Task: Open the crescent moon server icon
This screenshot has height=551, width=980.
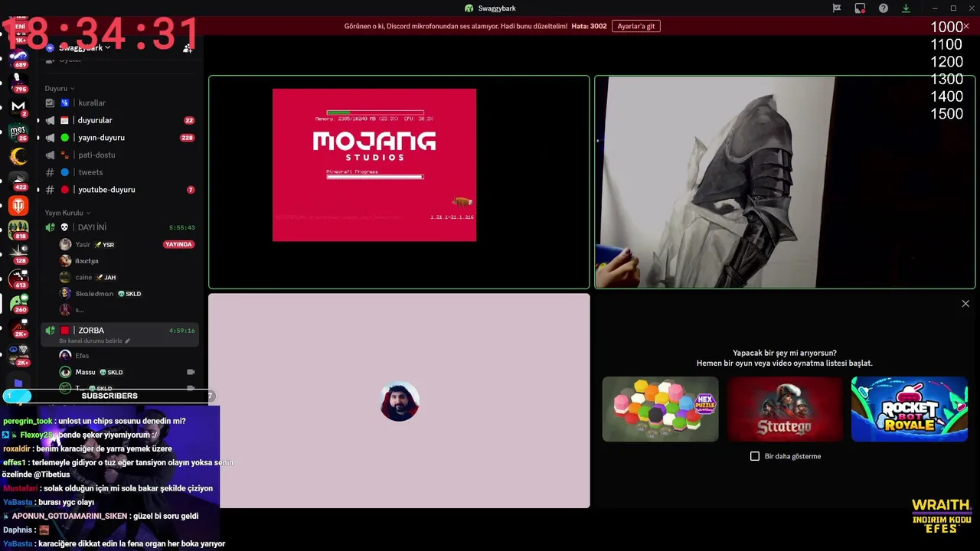Action: point(18,156)
